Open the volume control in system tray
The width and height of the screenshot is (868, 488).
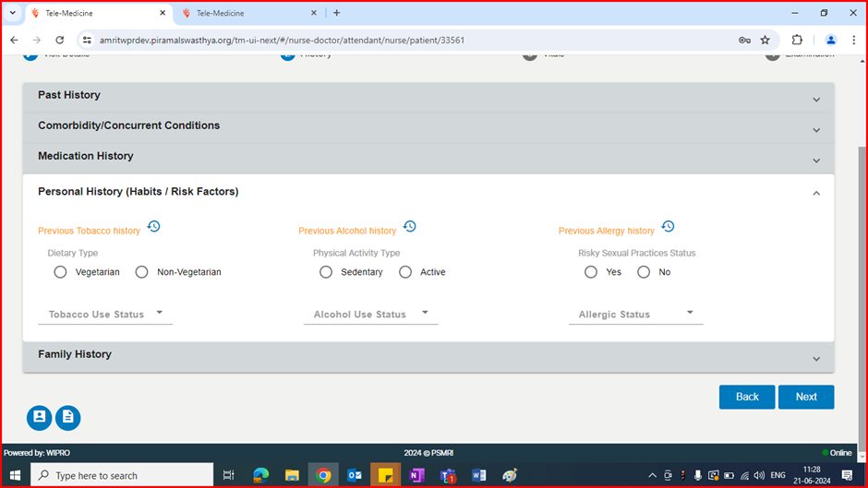(759, 475)
